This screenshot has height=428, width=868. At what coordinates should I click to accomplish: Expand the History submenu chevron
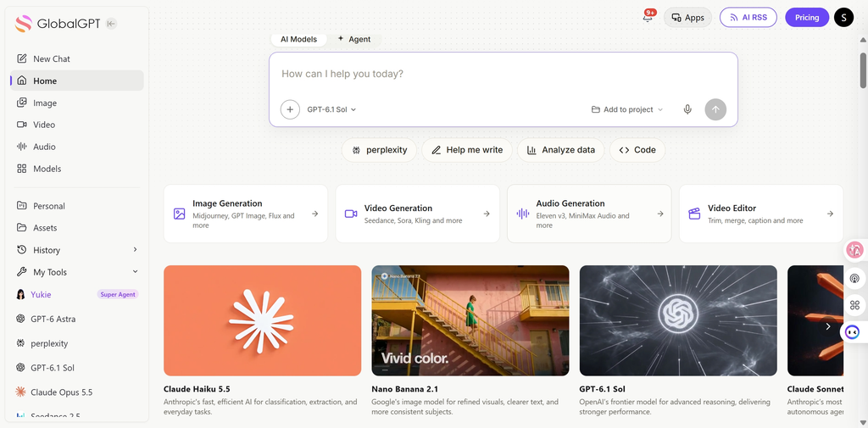pos(135,250)
